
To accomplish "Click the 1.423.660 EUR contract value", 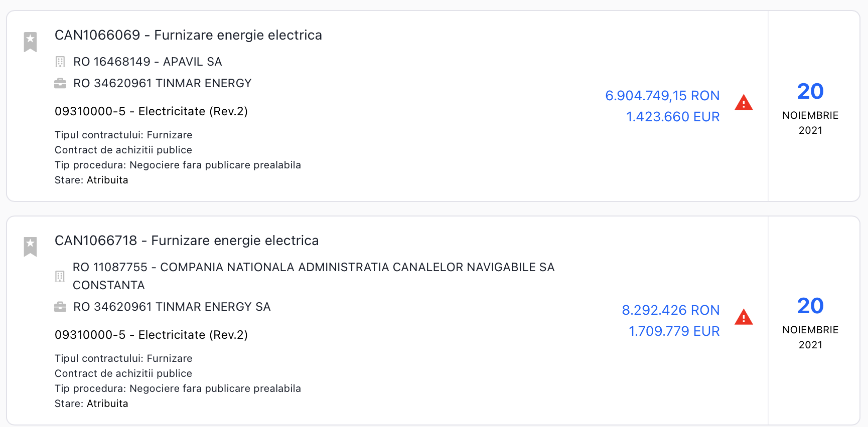I will 673,117.
